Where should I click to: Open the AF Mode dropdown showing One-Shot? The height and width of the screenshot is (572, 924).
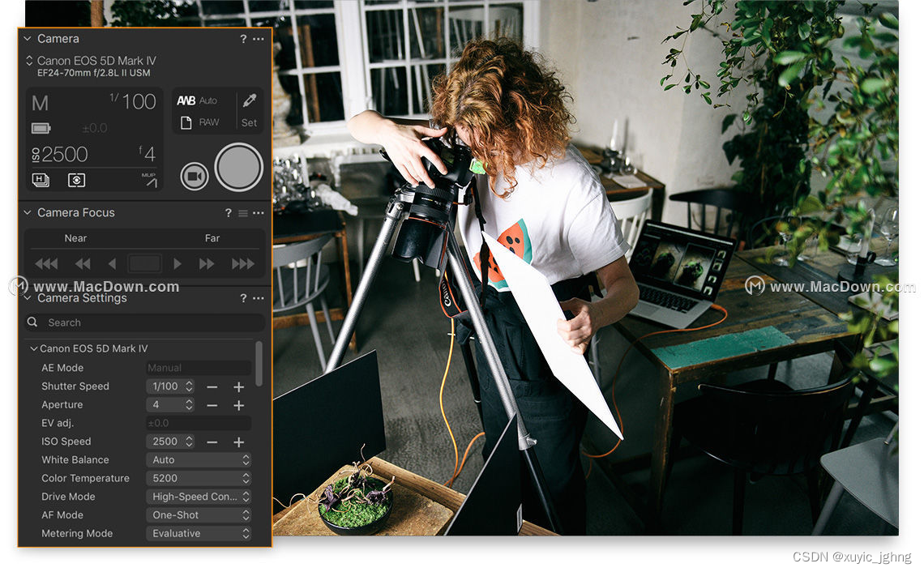198,514
